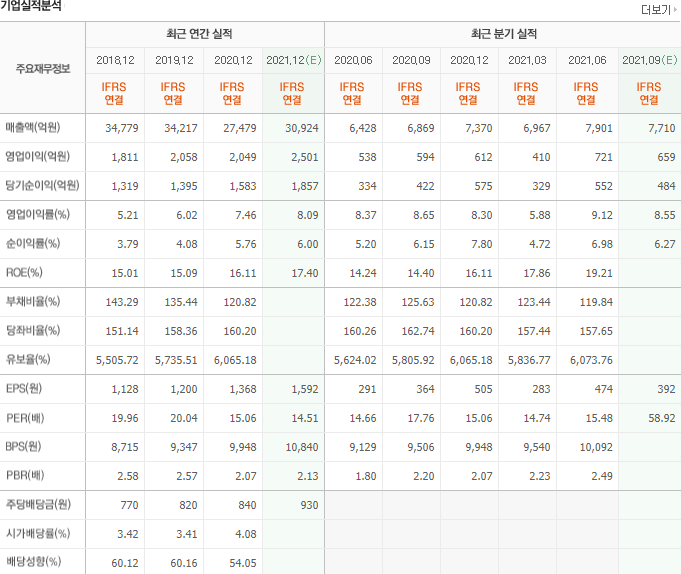Click the 2021.03 quarterly column header
The width and height of the screenshot is (681, 574).
tap(527, 60)
